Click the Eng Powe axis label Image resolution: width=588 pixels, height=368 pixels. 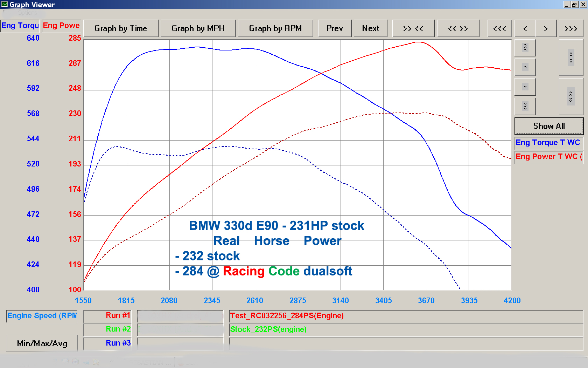pos(61,26)
